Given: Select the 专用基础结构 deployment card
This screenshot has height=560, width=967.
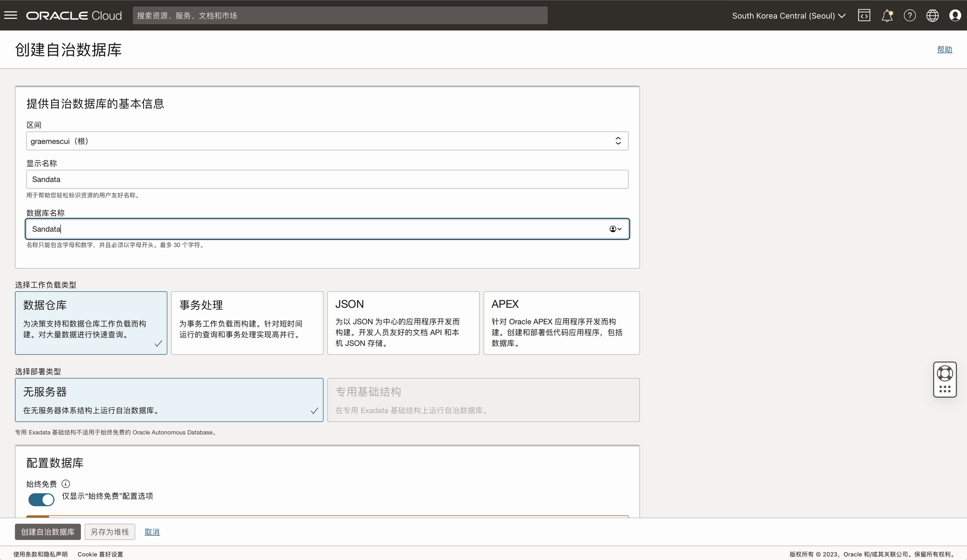Looking at the screenshot, I should 483,400.
